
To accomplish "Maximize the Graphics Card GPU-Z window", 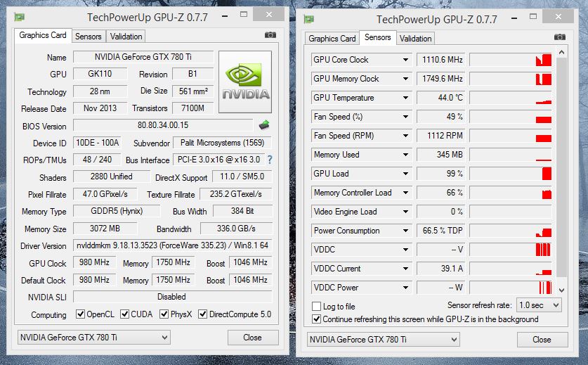I will [x=244, y=14].
